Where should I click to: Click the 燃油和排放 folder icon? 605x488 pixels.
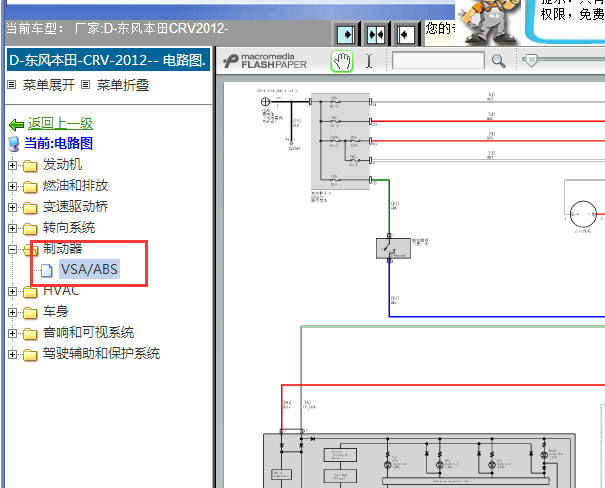[30, 187]
